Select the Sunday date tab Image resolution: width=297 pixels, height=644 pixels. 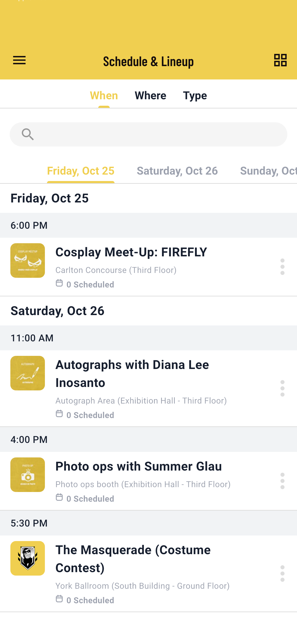[268, 171]
